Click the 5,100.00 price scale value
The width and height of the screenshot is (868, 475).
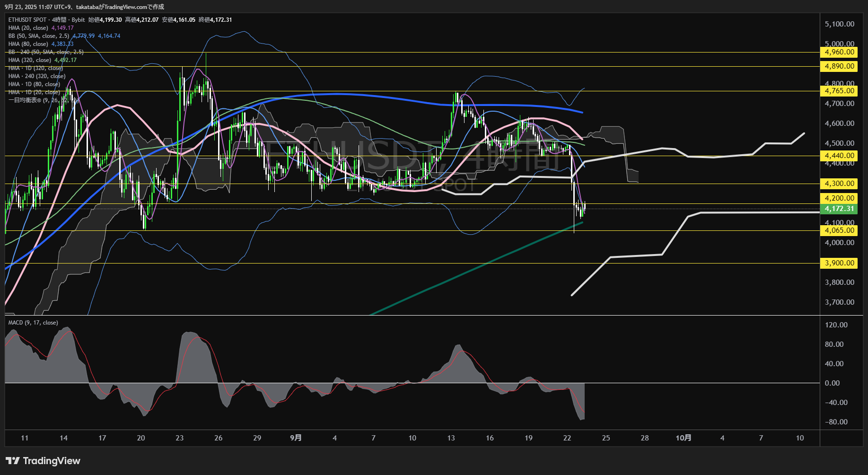coord(840,24)
